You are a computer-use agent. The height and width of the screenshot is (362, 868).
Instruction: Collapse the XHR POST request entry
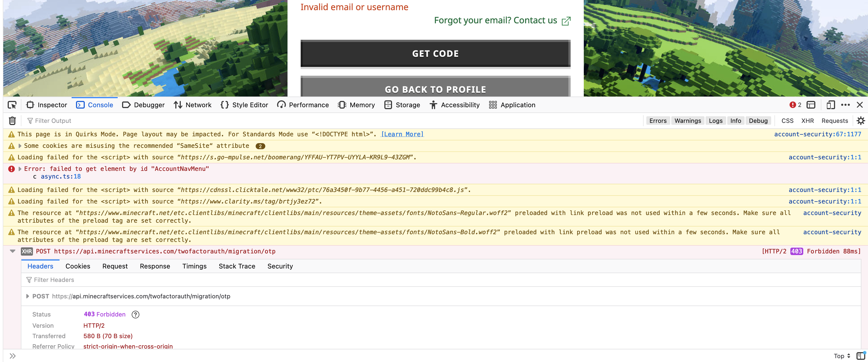click(13, 251)
